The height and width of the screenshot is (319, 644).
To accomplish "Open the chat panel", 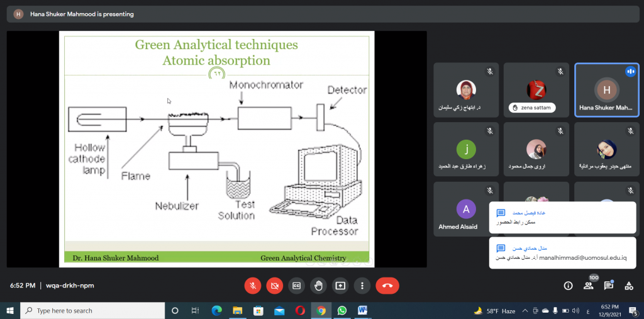I will [608, 286].
